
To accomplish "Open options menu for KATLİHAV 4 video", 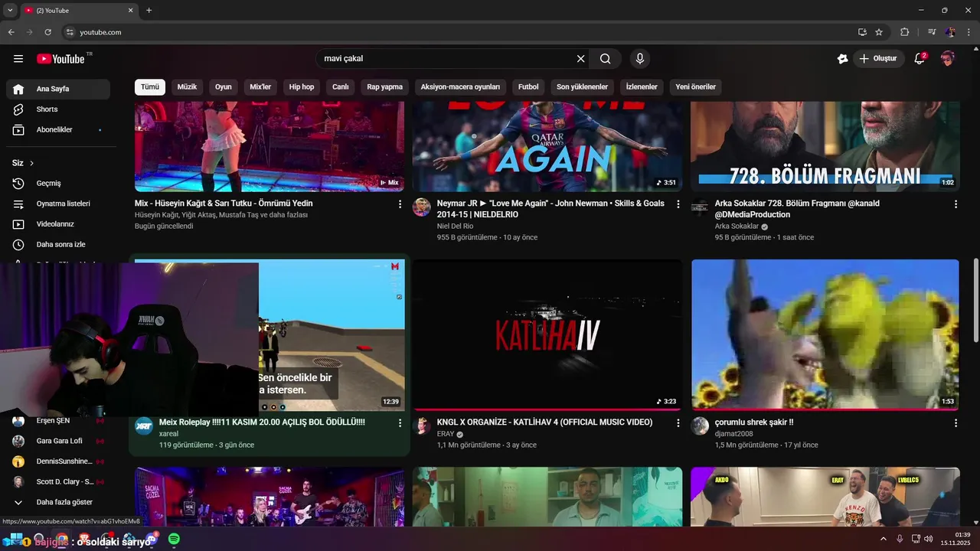I will pyautogui.click(x=678, y=423).
